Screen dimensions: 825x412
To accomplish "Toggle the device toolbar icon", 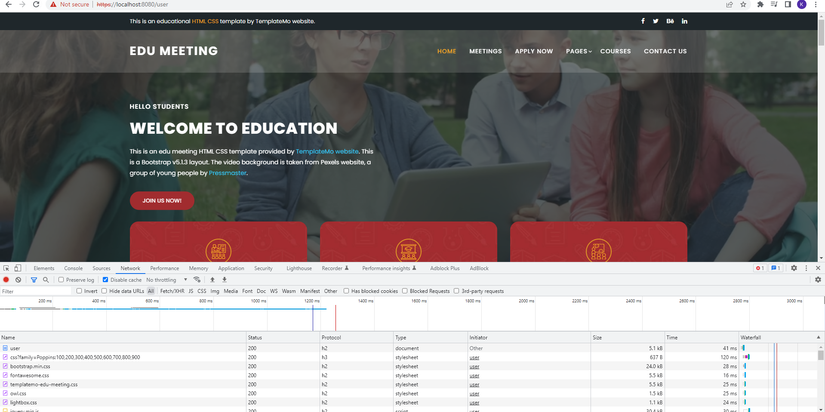I will [17, 268].
